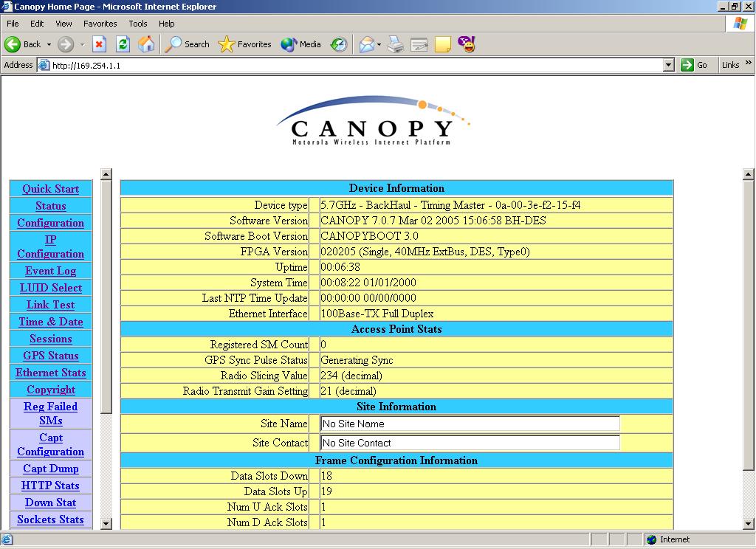The width and height of the screenshot is (756, 549).
Task: Open the View menu
Action: (x=63, y=24)
